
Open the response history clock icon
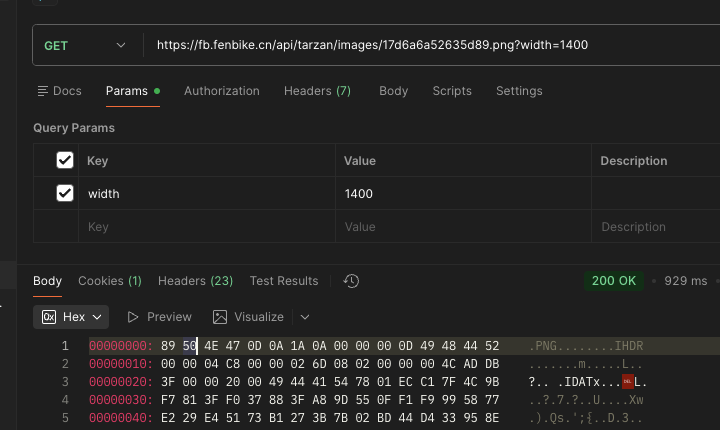tap(351, 281)
